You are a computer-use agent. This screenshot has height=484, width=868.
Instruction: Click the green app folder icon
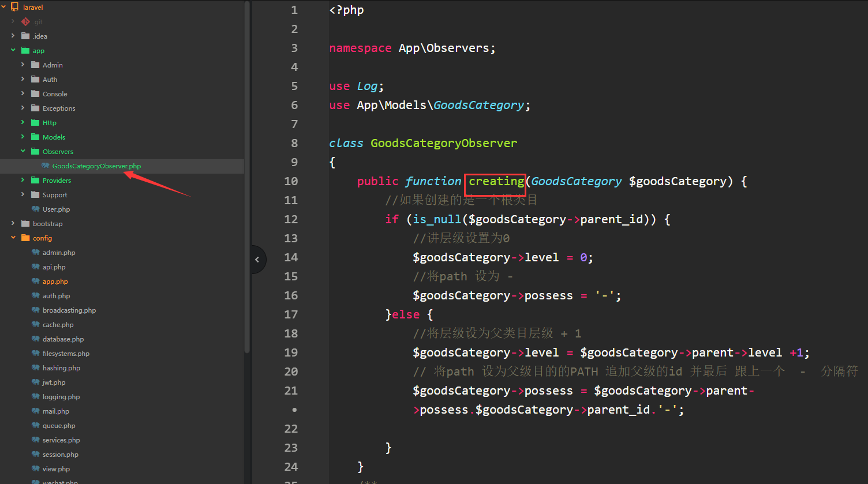click(25, 51)
